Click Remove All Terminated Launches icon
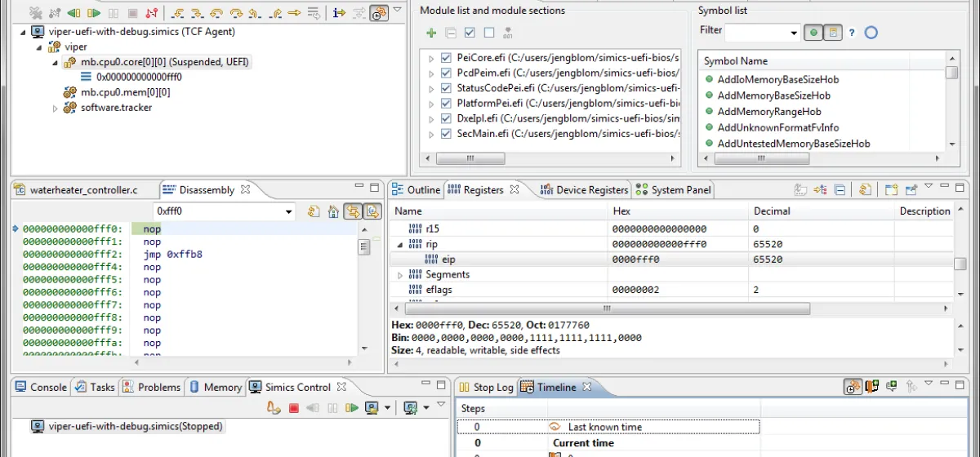This screenshot has width=980, height=457. [35, 13]
